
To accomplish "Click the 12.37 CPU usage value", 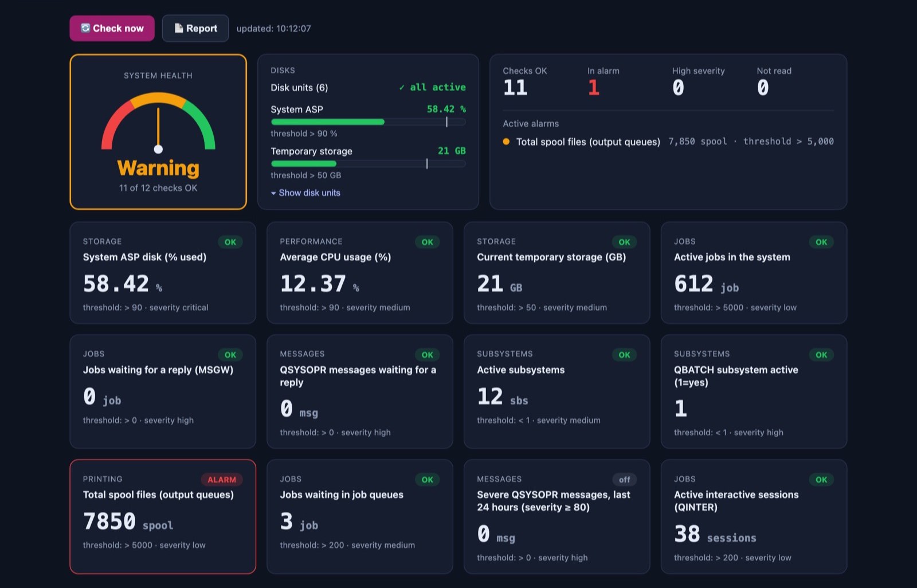I will coord(313,284).
